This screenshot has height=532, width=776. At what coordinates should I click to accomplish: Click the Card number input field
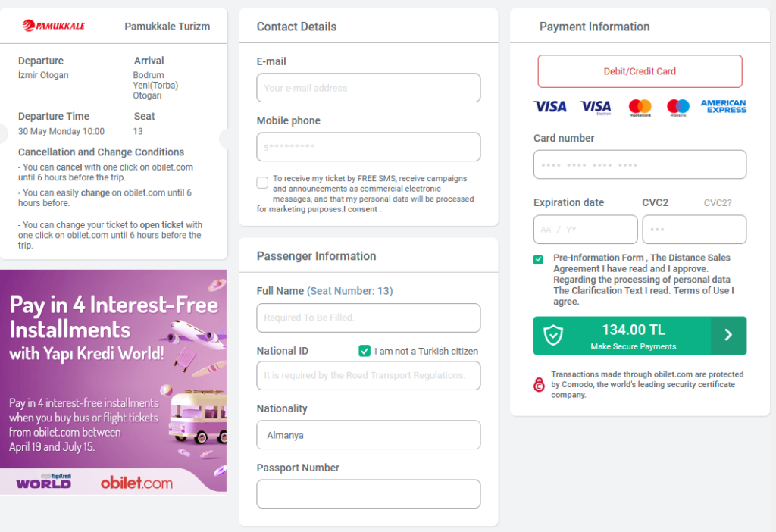tap(640, 164)
